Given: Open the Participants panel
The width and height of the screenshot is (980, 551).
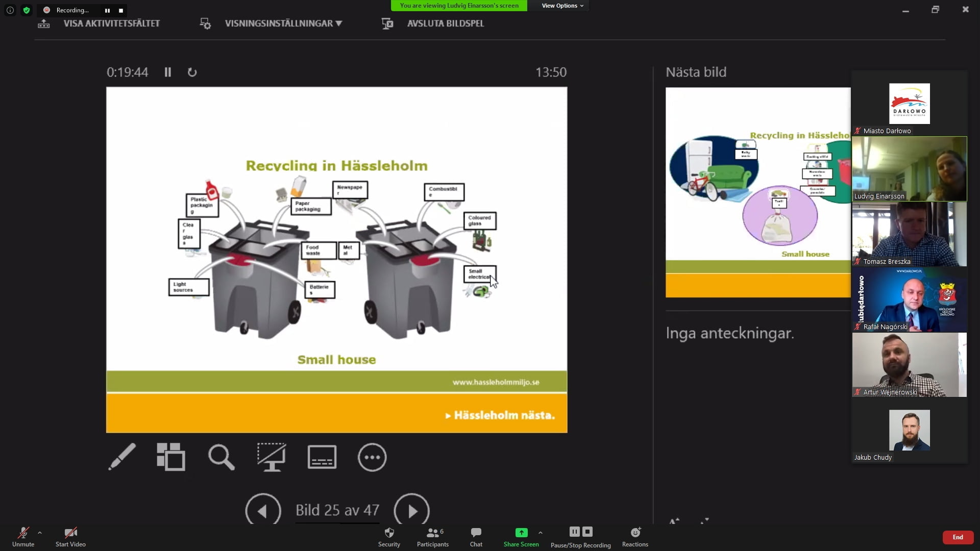Looking at the screenshot, I should (432, 537).
